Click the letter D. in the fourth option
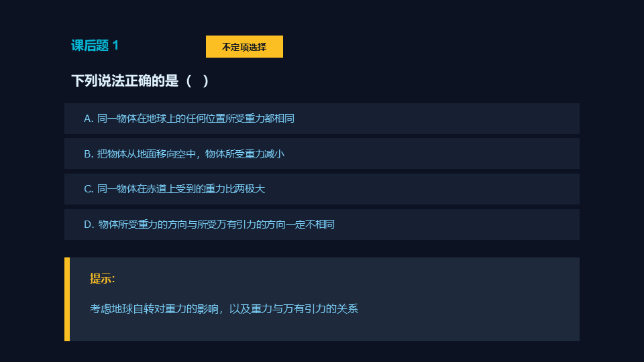644x362 pixels. click(89, 225)
